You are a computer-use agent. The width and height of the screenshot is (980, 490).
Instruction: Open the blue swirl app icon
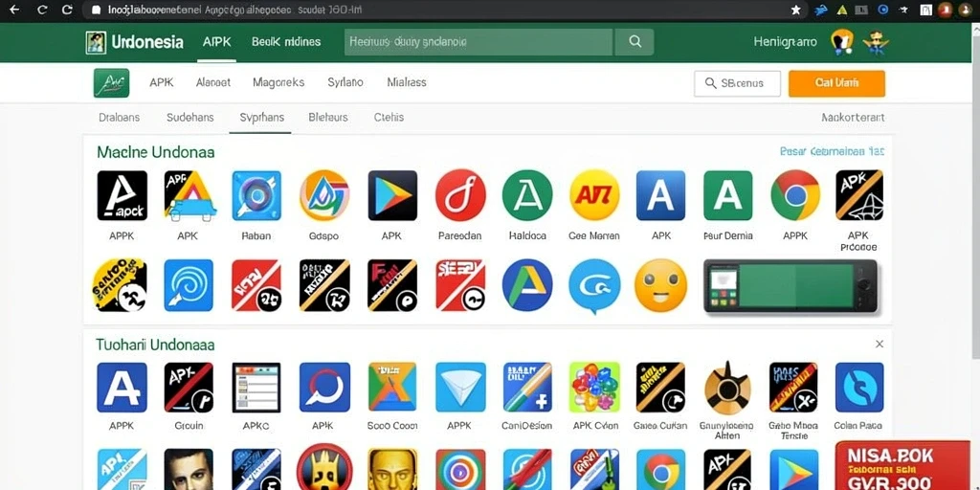point(189,285)
